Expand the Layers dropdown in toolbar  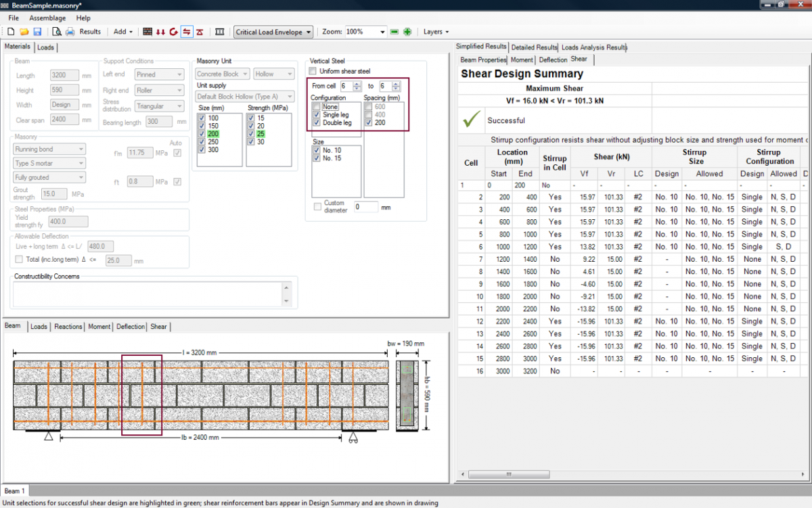pyautogui.click(x=436, y=32)
